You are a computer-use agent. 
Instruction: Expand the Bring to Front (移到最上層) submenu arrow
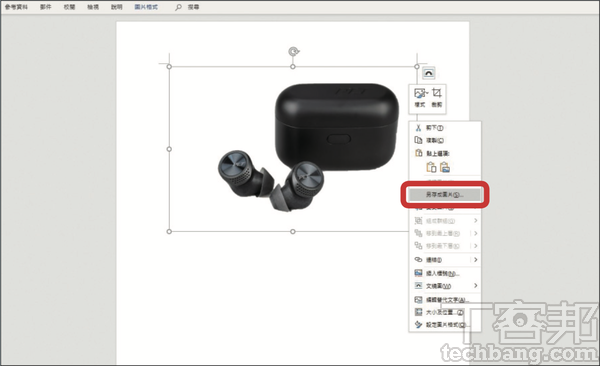[x=475, y=233]
